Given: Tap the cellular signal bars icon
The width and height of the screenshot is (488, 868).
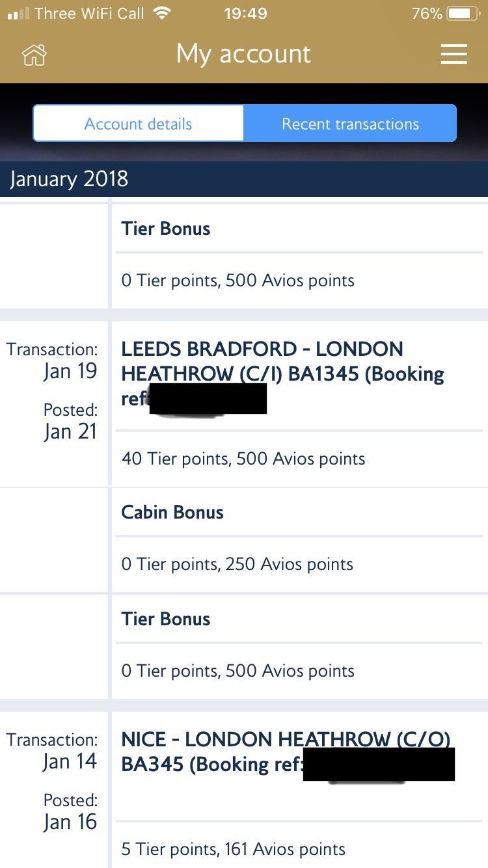Looking at the screenshot, I should 18,14.
